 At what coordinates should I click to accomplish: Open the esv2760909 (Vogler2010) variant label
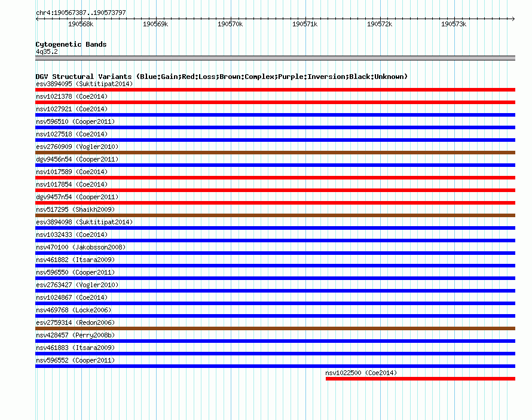77,147
